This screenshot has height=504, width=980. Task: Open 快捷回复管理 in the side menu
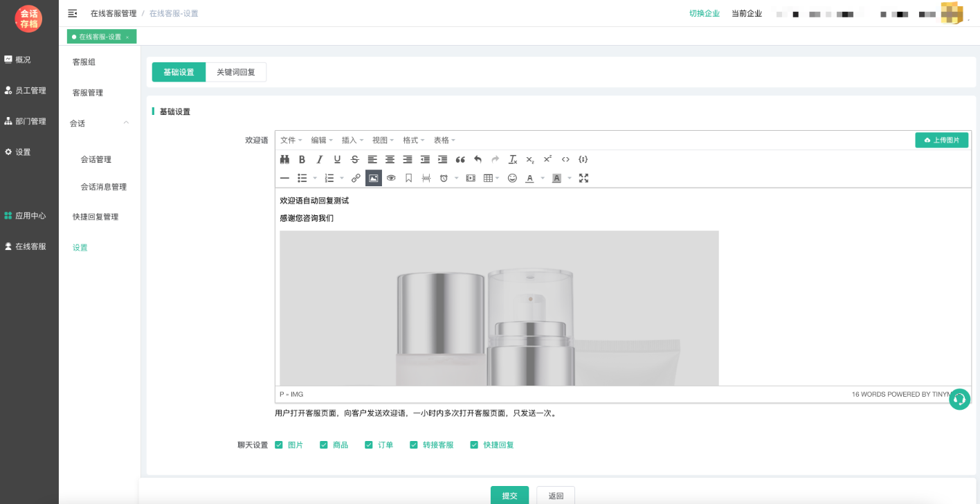click(96, 217)
